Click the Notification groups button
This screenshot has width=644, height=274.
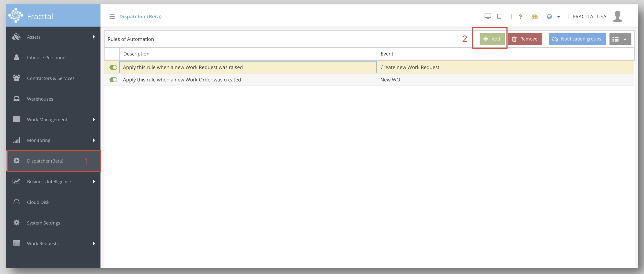577,39
